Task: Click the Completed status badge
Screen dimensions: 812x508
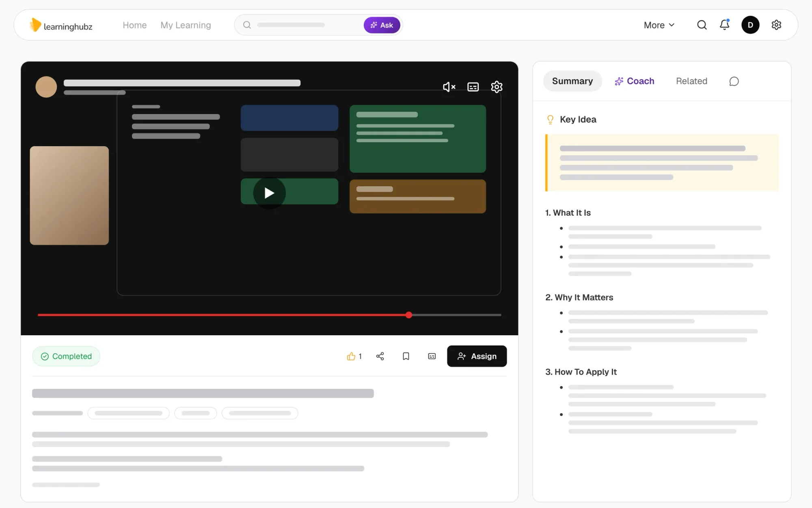Action: [x=66, y=356]
